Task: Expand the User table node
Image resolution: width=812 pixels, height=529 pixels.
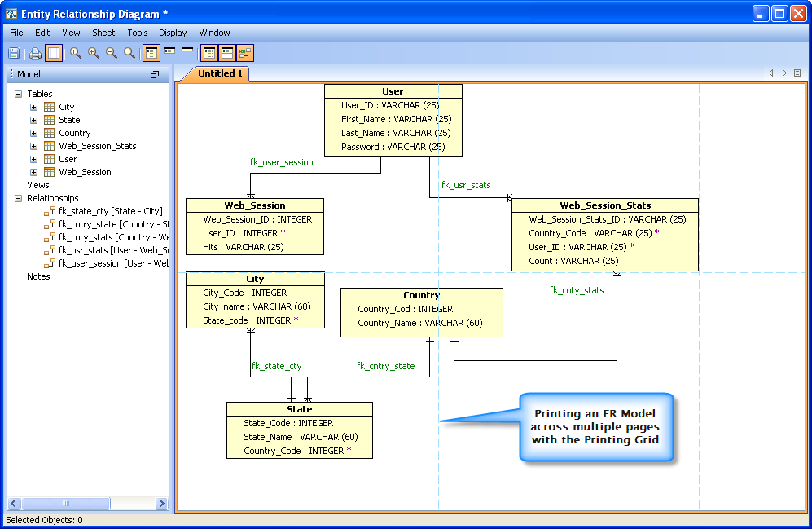Action: [x=33, y=159]
